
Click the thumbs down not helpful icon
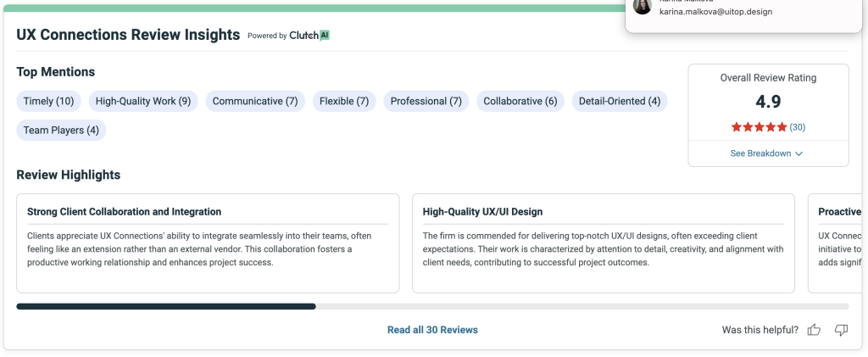841,330
